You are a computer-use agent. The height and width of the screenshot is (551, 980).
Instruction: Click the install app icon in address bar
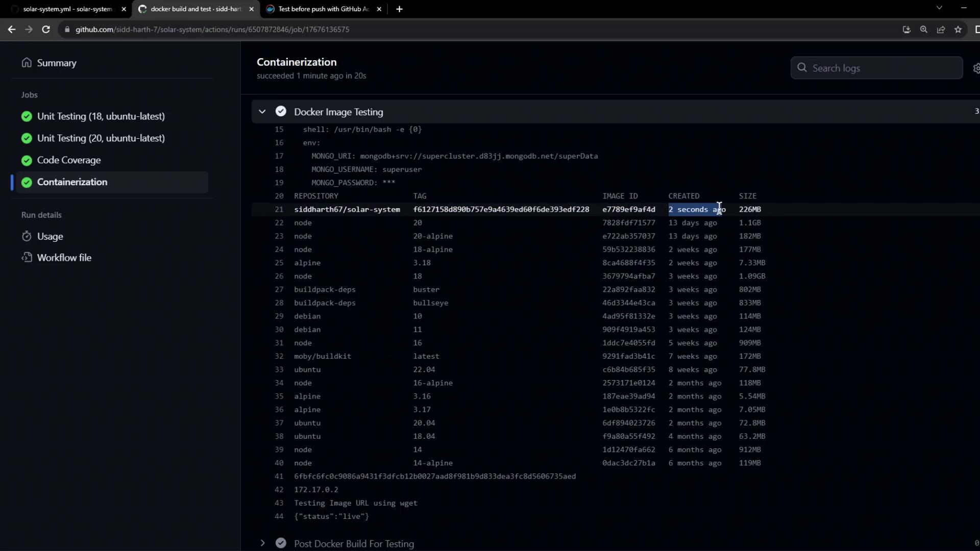point(906,30)
